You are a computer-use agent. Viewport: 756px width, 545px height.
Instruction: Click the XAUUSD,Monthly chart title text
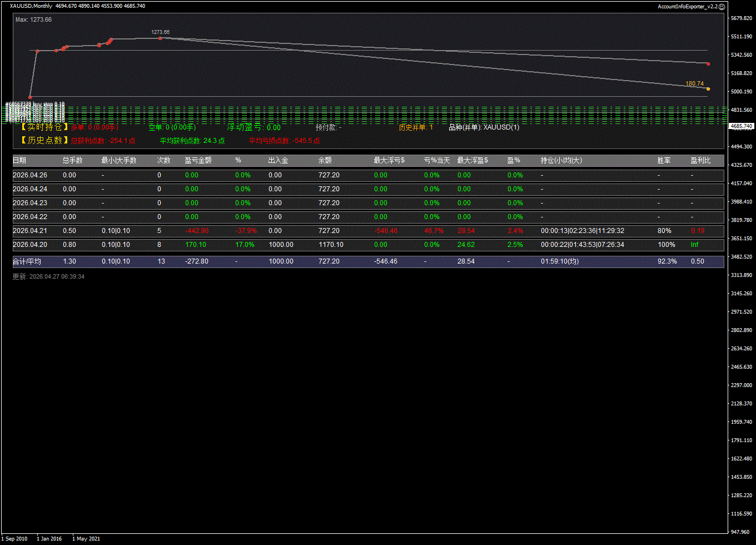[31, 6]
